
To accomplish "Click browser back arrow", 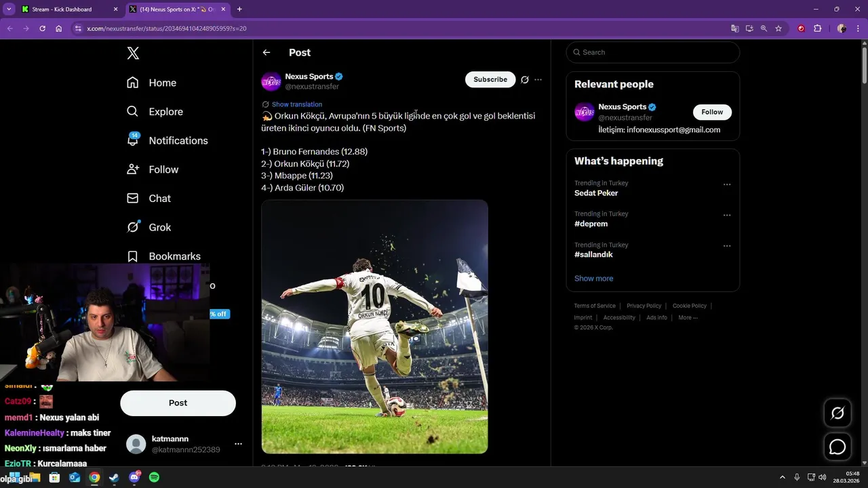I will 9,28.
